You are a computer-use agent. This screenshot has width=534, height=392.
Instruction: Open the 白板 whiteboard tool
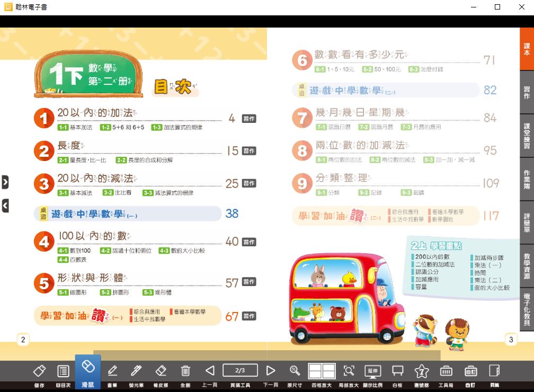(397, 371)
